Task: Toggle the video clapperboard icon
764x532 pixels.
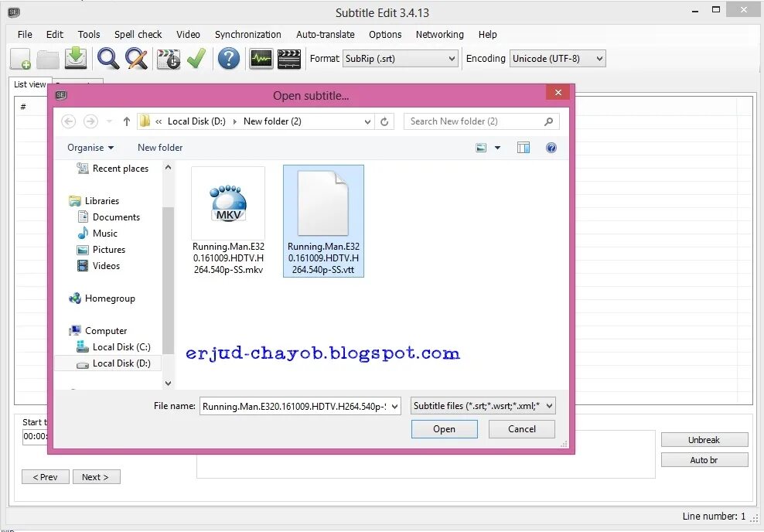Action: coord(289,59)
